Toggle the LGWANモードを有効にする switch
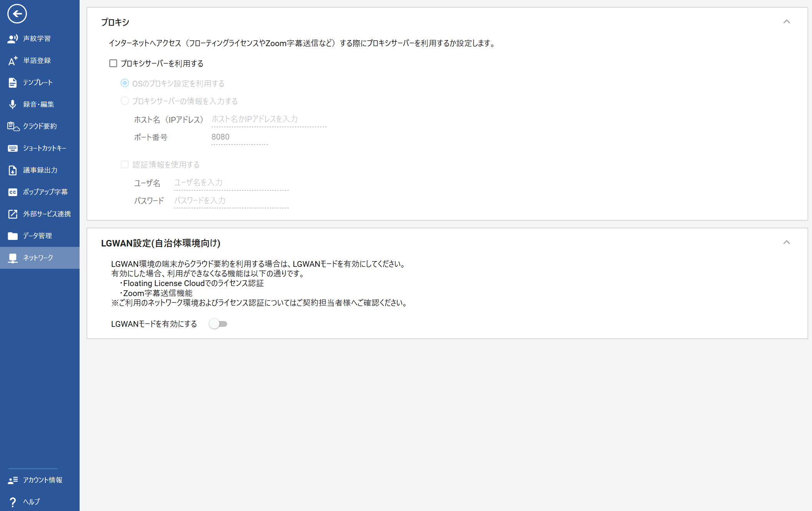812x511 pixels. (218, 324)
